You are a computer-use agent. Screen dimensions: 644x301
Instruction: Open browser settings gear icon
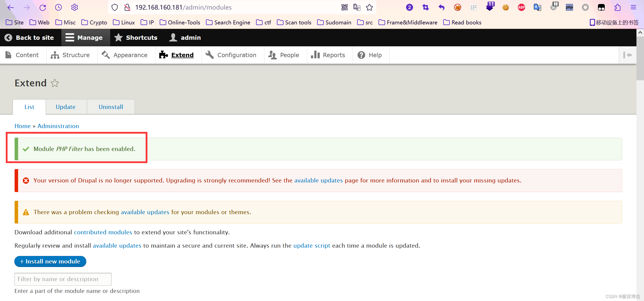[74, 8]
